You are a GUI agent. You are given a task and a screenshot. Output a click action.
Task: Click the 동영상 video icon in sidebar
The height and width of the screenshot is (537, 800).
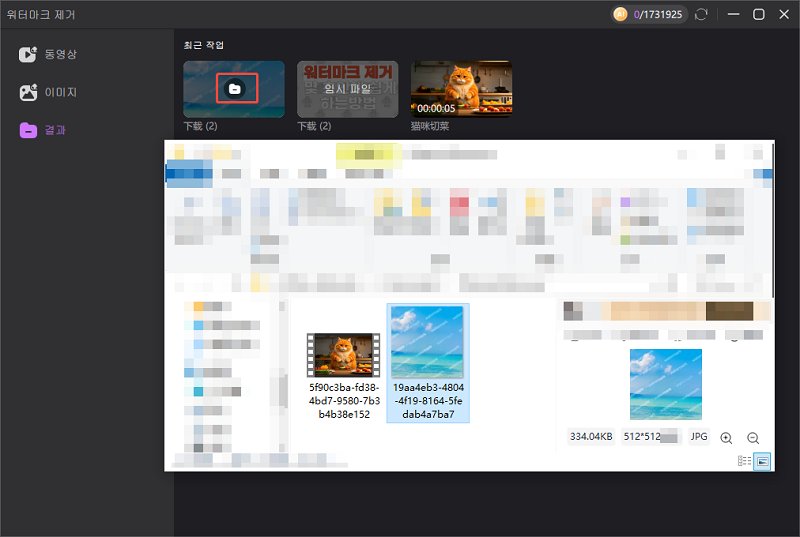point(29,54)
